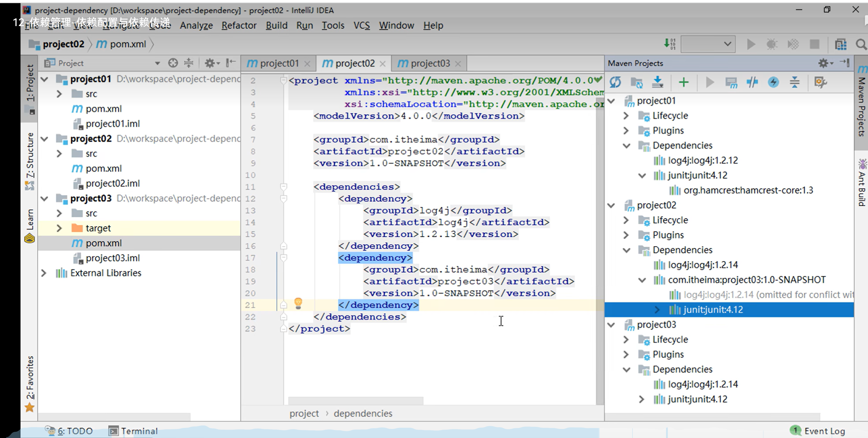Image resolution: width=868 pixels, height=438 pixels.
Task: Toggle Maven Offline Mode icon
Action: [x=752, y=82]
